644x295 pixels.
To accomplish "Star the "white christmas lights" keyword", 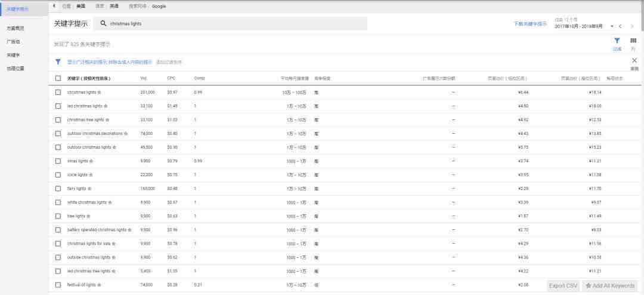I will coord(110,202).
